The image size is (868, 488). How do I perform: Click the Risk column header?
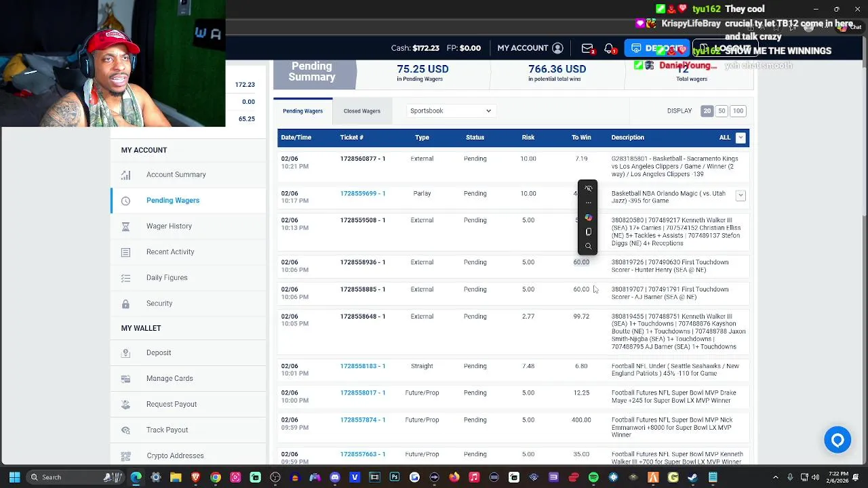tap(528, 138)
